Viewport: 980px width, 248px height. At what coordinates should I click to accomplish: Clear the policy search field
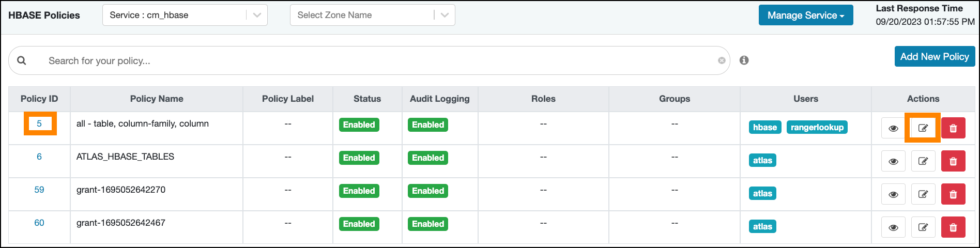pos(722,60)
